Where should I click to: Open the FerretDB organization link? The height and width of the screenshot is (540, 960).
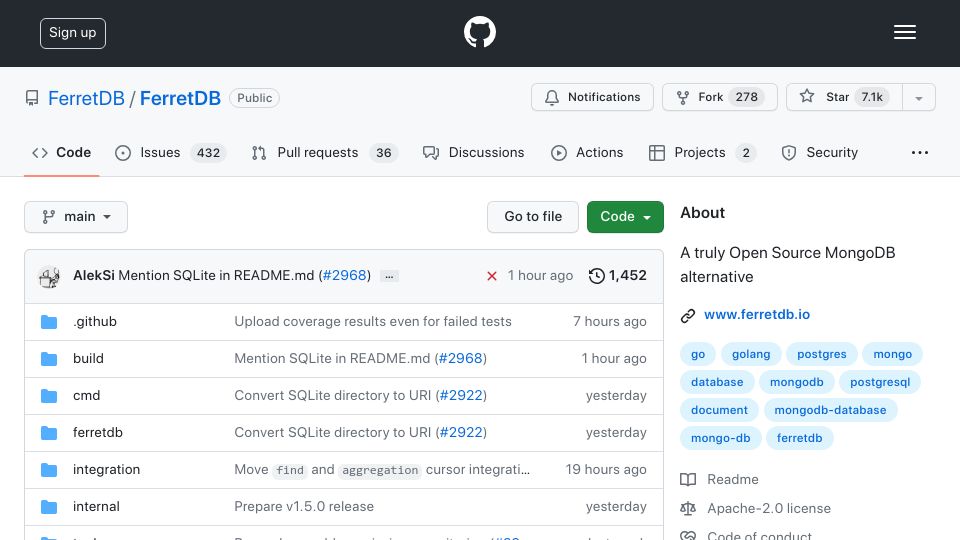point(86,98)
